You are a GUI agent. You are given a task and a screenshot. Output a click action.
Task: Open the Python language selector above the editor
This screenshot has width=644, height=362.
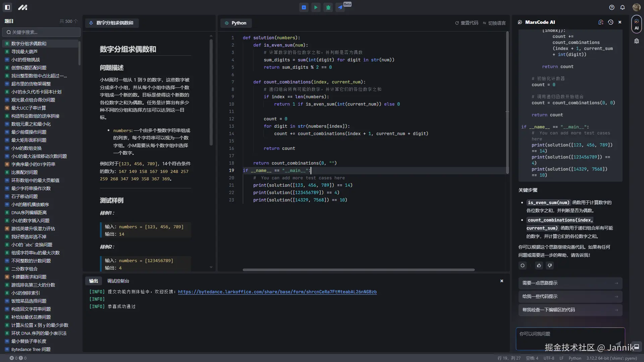tap(236, 23)
